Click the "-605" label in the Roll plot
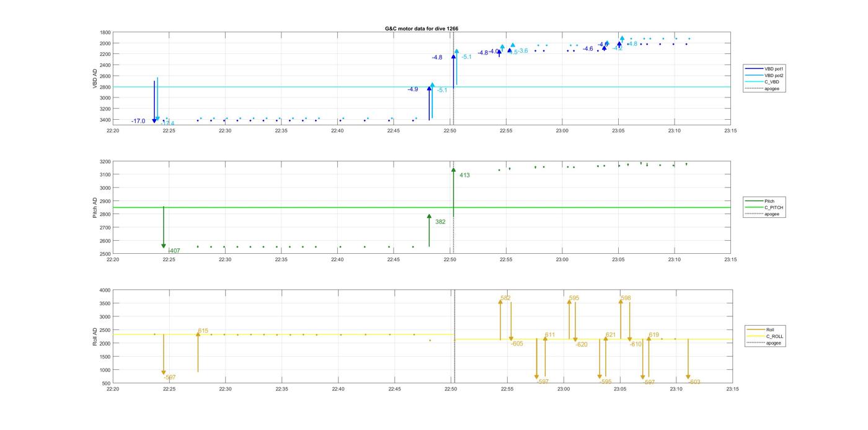The width and height of the screenshot is (868, 430). click(x=517, y=343)
